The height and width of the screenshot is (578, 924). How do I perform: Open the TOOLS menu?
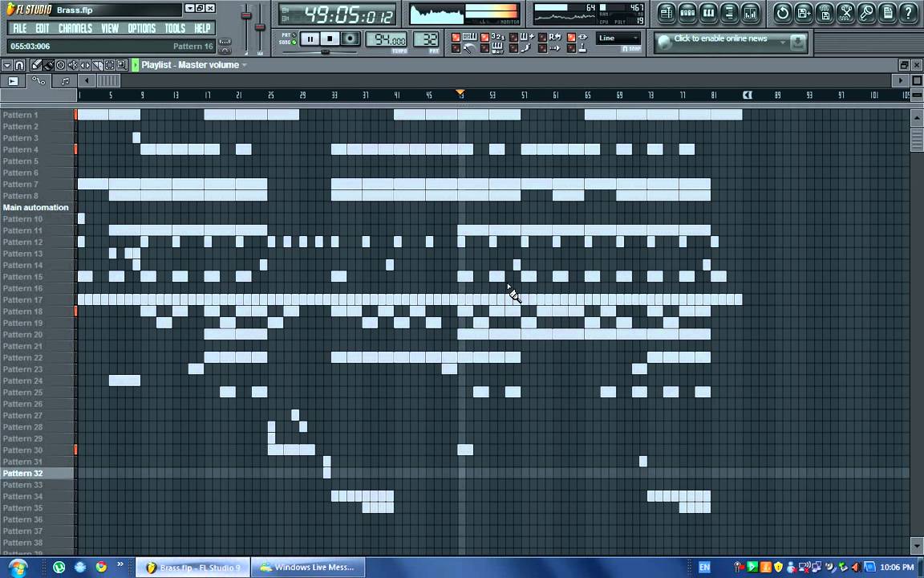(174, 28)
